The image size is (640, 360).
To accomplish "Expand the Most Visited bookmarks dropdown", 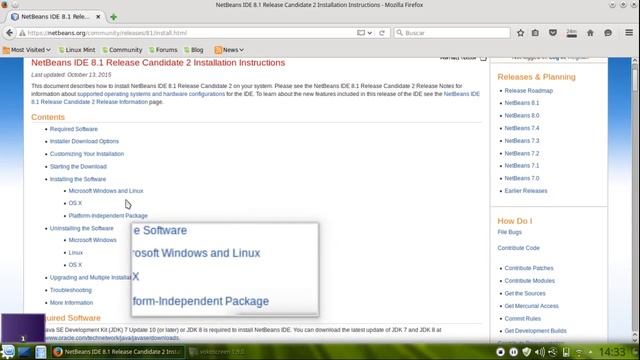I will coord(27,50).
